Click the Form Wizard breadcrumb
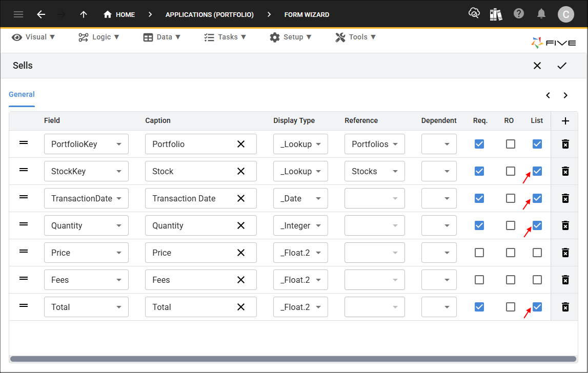Screen dimensions: 588x373 pos(307,15)
